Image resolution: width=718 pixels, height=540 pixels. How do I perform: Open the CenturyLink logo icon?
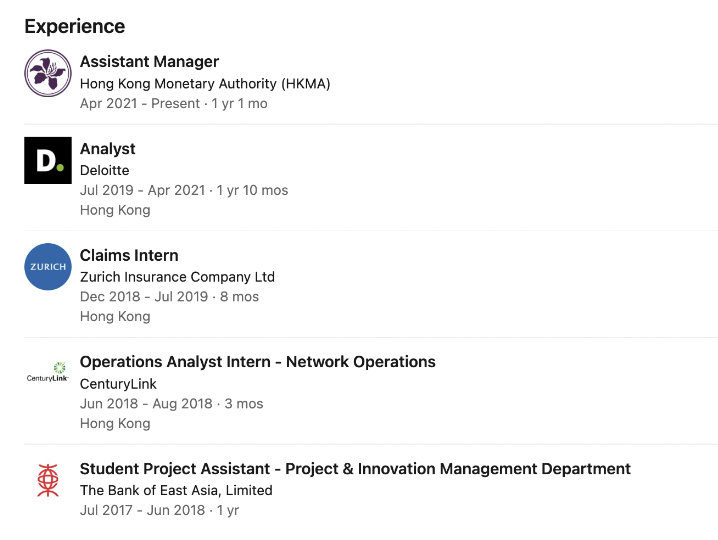[48, 374]
